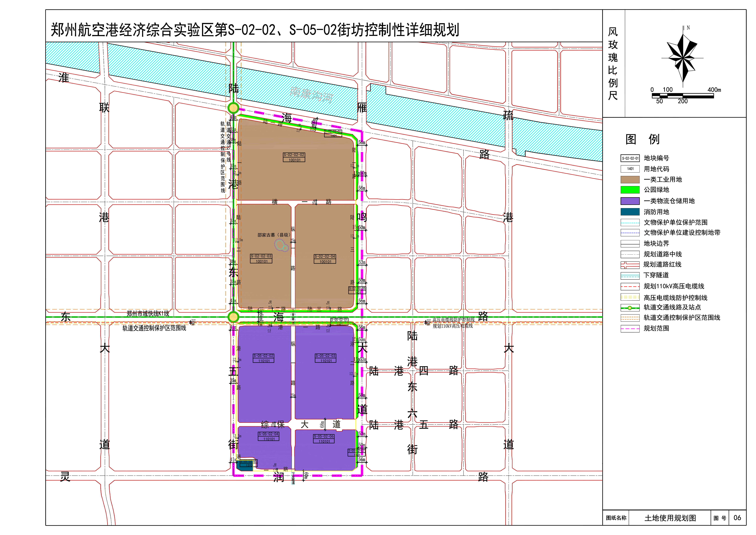Click the 轨道交通线路及站点 legend symbol
756x535 pixels.
click(630, 308)
